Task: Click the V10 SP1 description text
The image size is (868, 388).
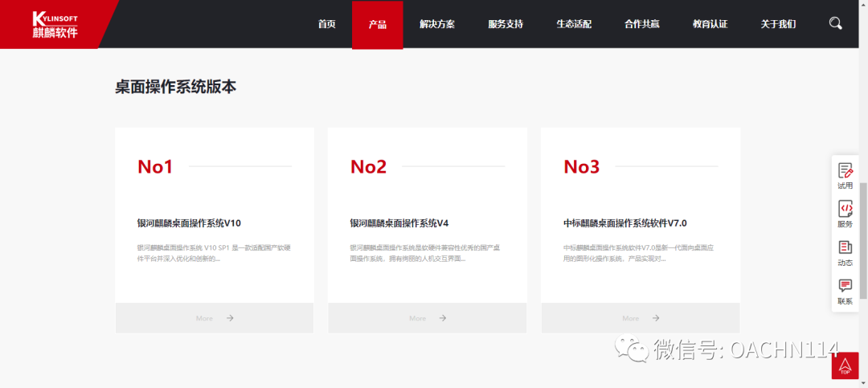Action: pos(214,253)
